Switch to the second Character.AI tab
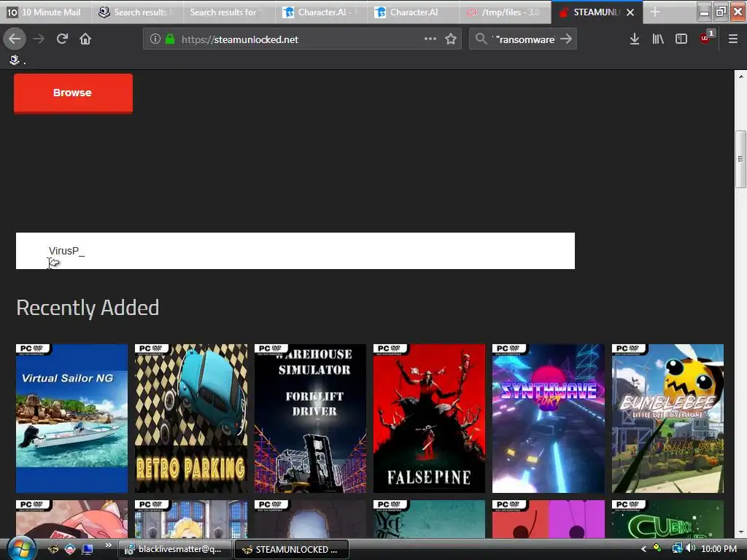Screen dimensions: 747x560 [x=413, y=12]
